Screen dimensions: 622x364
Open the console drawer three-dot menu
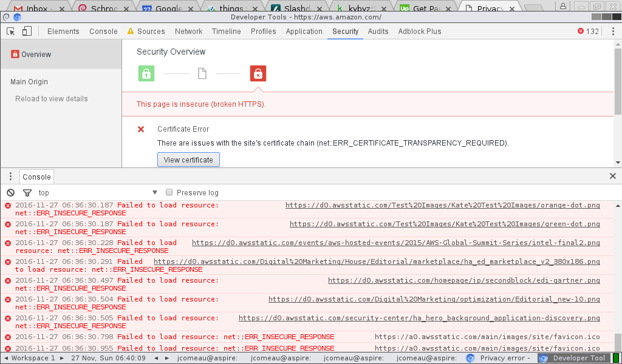tap(11, 177)
